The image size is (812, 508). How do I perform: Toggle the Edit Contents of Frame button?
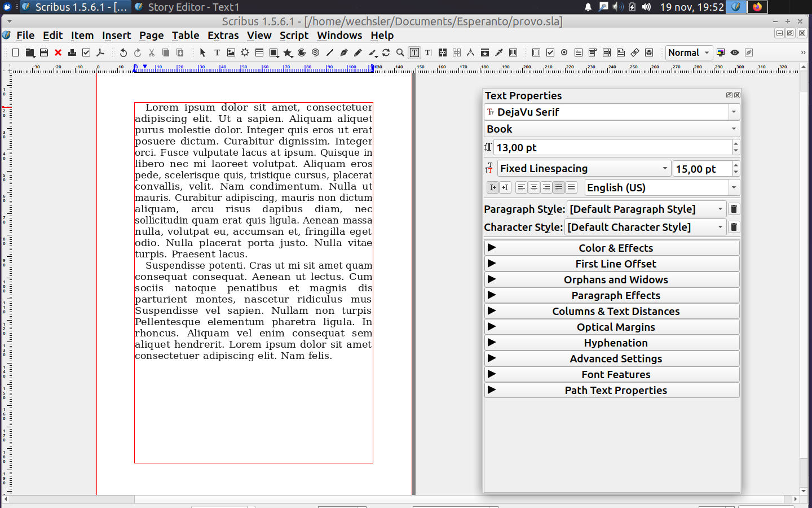click(414, 52)
